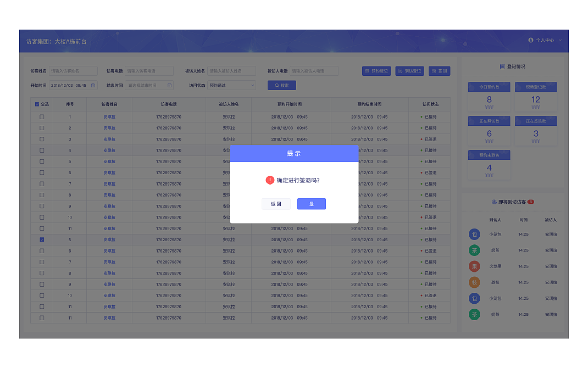
Task: Click the 访客集团: 大楼A栋前台 header title
Action: point(56,42)
